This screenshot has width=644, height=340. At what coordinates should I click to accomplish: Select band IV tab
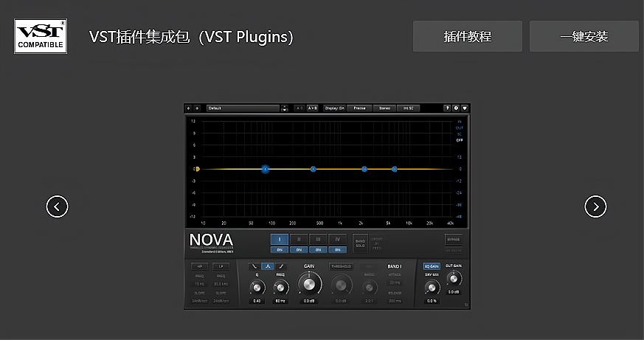pyautogui.click(x=336, y=239)
